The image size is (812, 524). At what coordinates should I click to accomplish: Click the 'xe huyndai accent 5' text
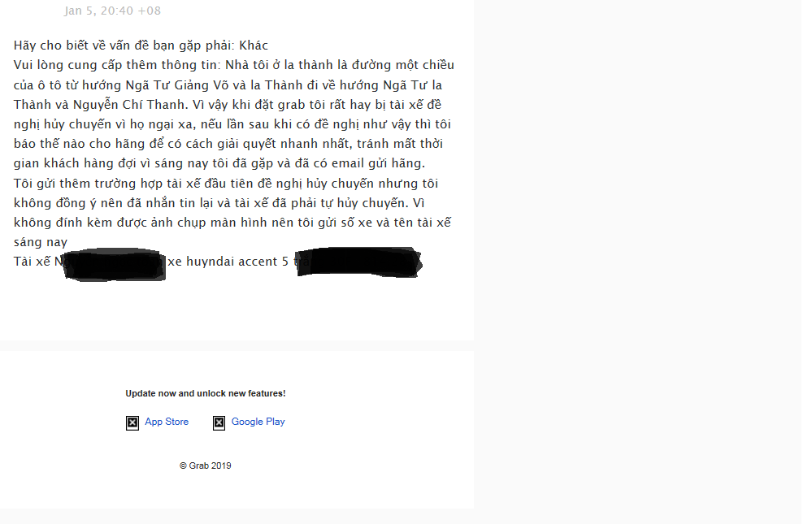tap(228, 262)
